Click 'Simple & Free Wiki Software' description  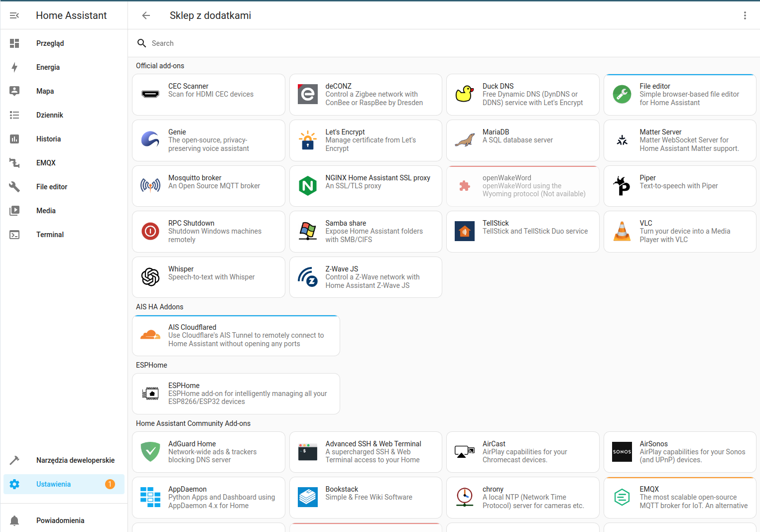click(369, 497)
